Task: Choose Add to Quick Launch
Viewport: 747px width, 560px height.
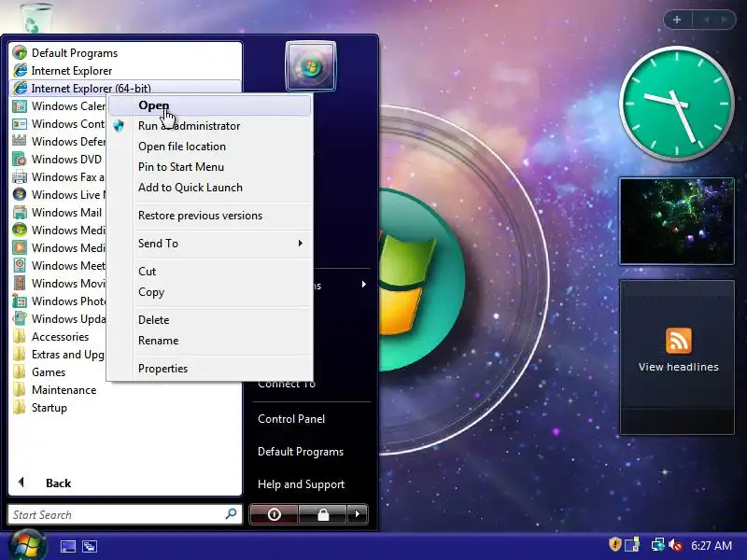Action: click(210, 188)
